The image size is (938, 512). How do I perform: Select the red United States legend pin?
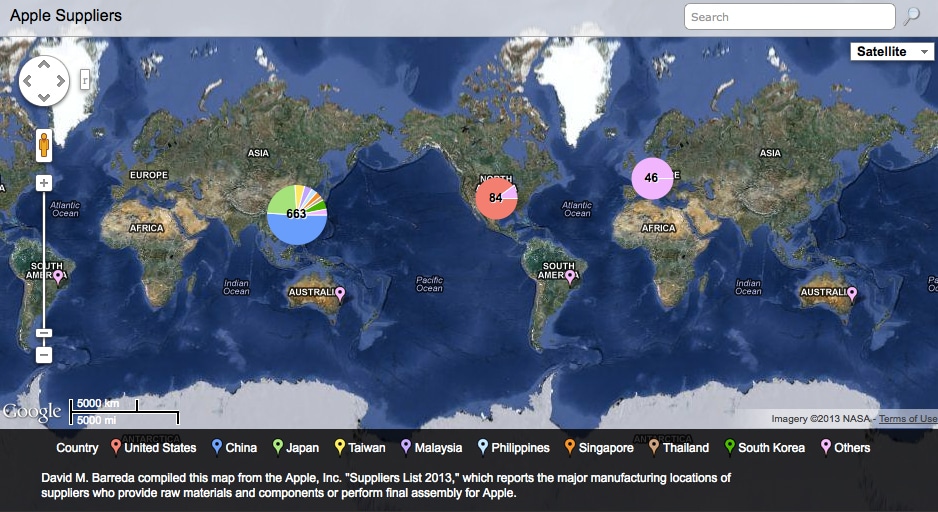pos(116,447)
